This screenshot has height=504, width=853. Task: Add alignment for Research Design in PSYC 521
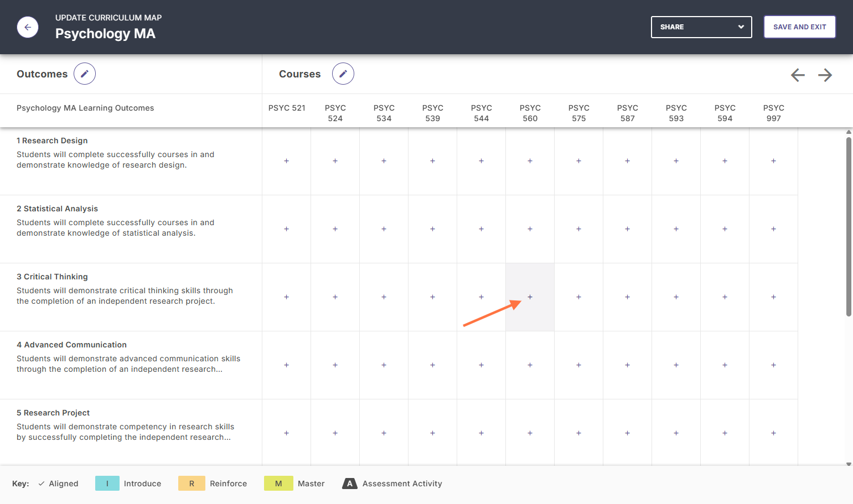pos(287,161)
